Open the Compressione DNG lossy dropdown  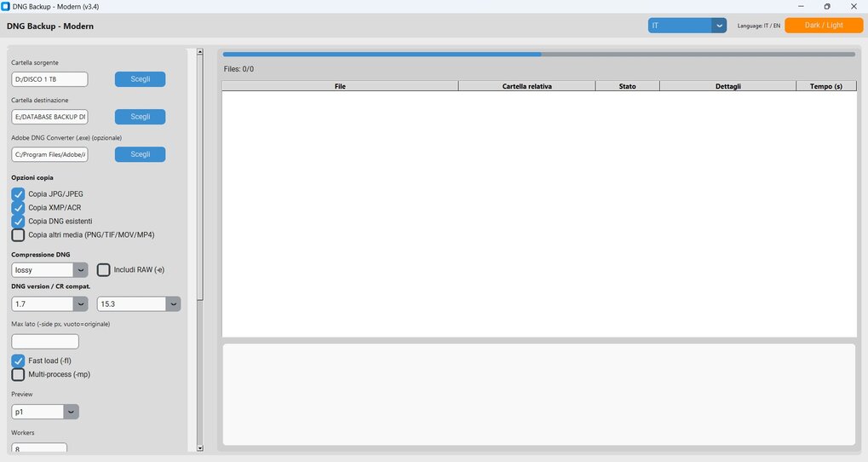click(x=49, y=269)
